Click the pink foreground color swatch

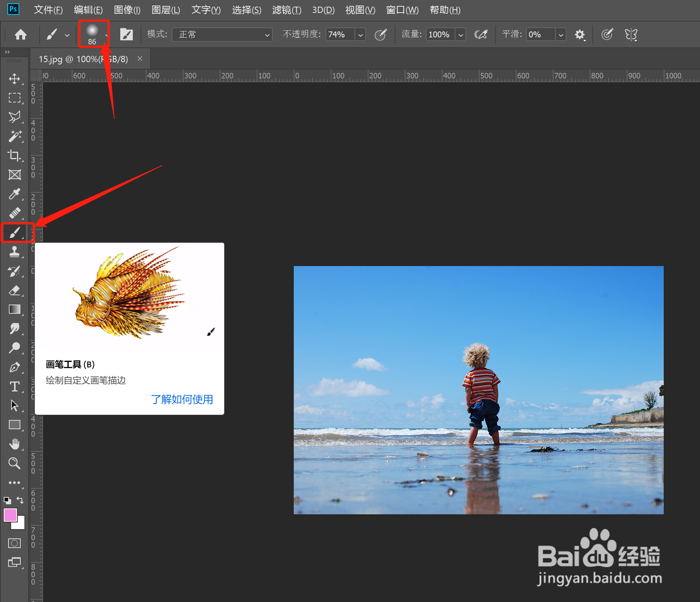coord(10,515)
